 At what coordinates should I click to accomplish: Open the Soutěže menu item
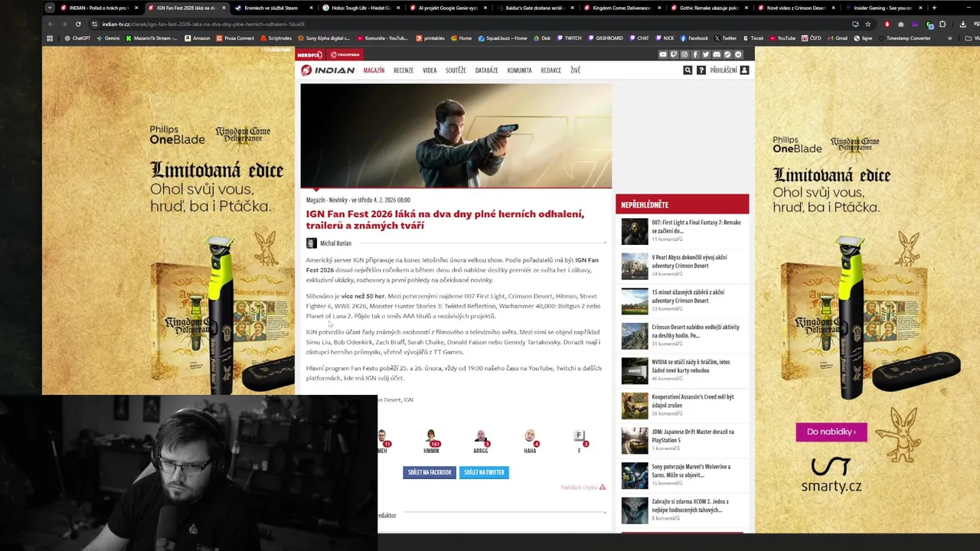point(456,70)
